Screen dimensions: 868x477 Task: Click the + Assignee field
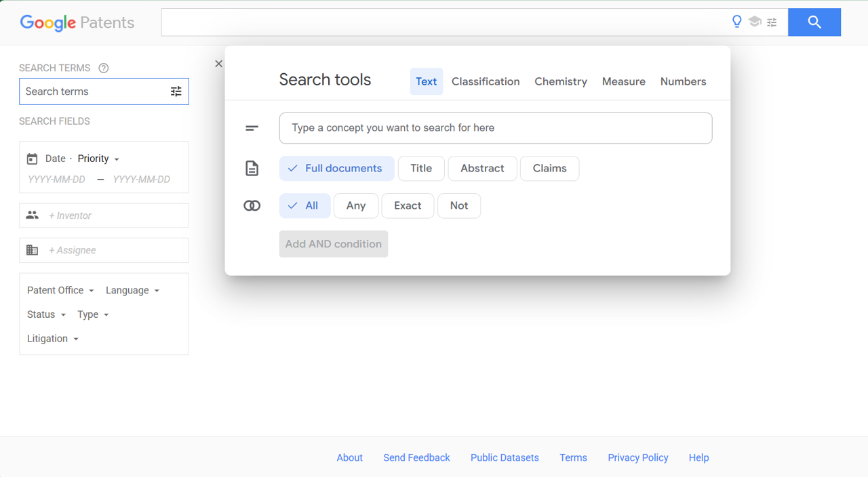(104, 250)
